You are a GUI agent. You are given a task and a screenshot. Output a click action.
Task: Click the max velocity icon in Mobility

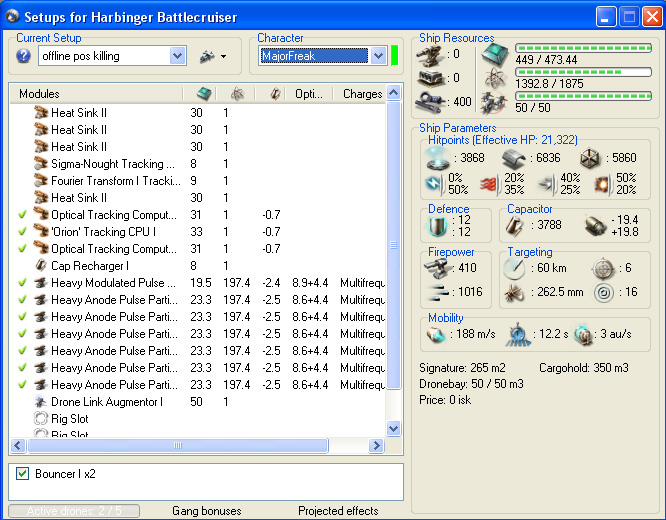click(x=435, y=332)
